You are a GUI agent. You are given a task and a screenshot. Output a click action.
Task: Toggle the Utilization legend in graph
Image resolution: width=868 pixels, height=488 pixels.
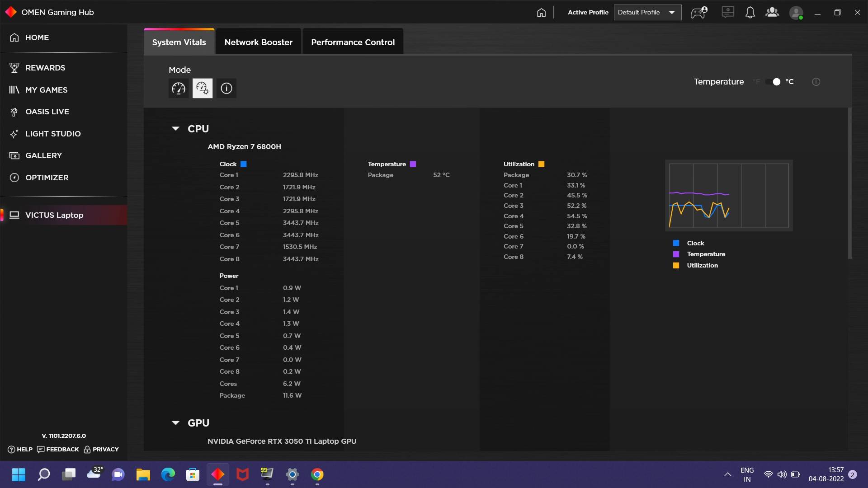(702, 265)
